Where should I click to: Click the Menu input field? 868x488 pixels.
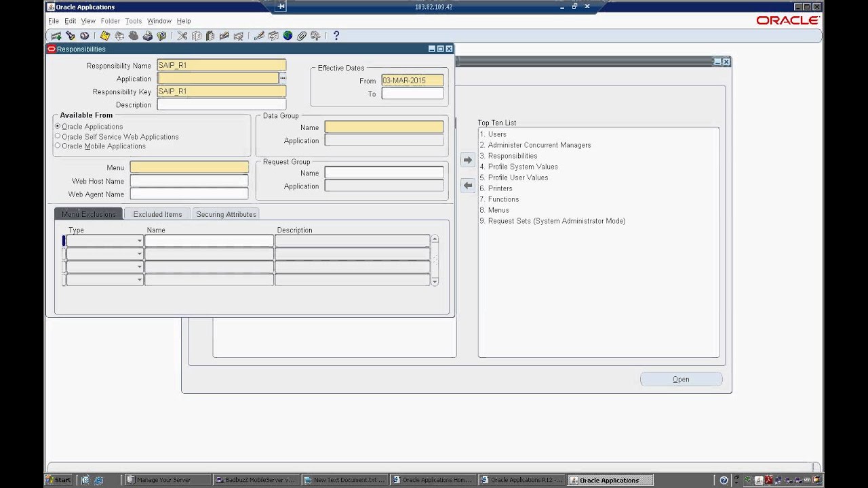[189, 167]
